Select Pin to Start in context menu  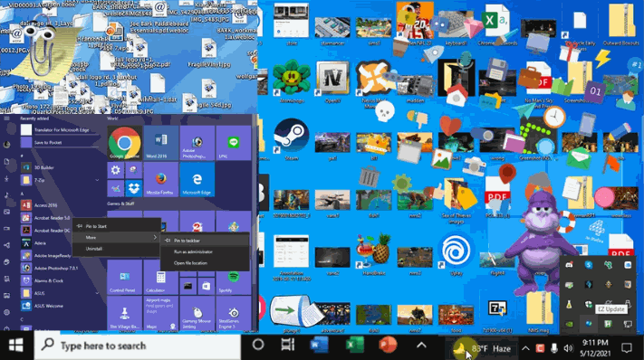117,226
